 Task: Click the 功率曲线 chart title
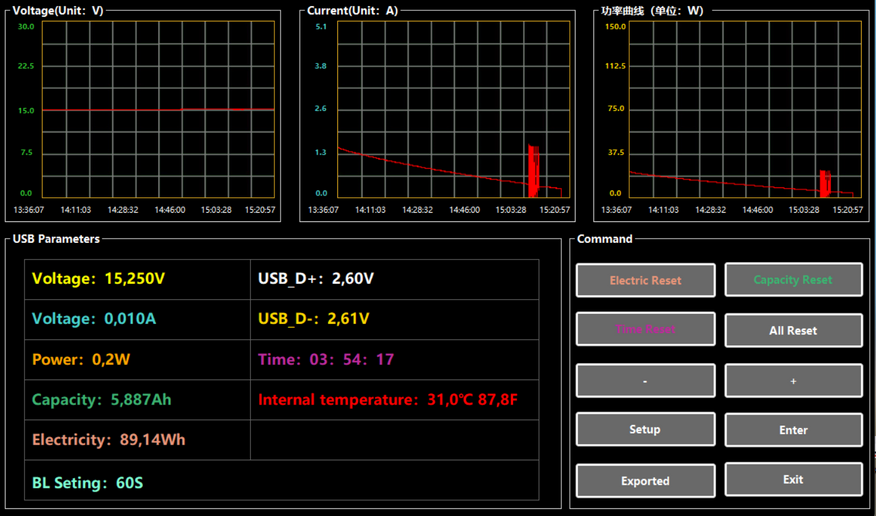(x=653, y=11)
